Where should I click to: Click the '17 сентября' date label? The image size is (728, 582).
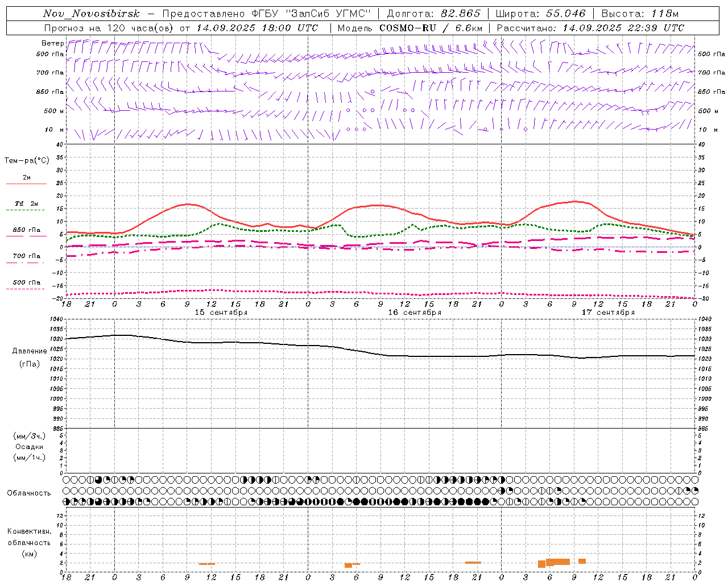point(608,313)
